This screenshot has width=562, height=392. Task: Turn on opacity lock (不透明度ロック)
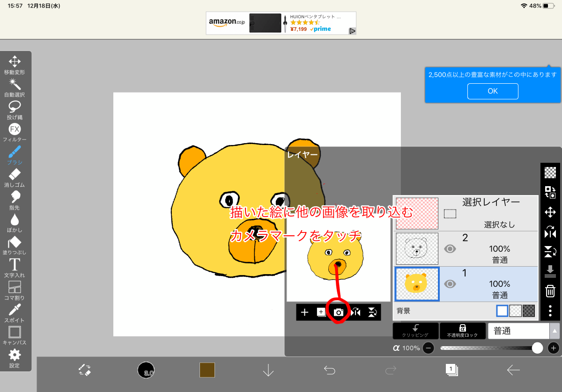(463, 331)
